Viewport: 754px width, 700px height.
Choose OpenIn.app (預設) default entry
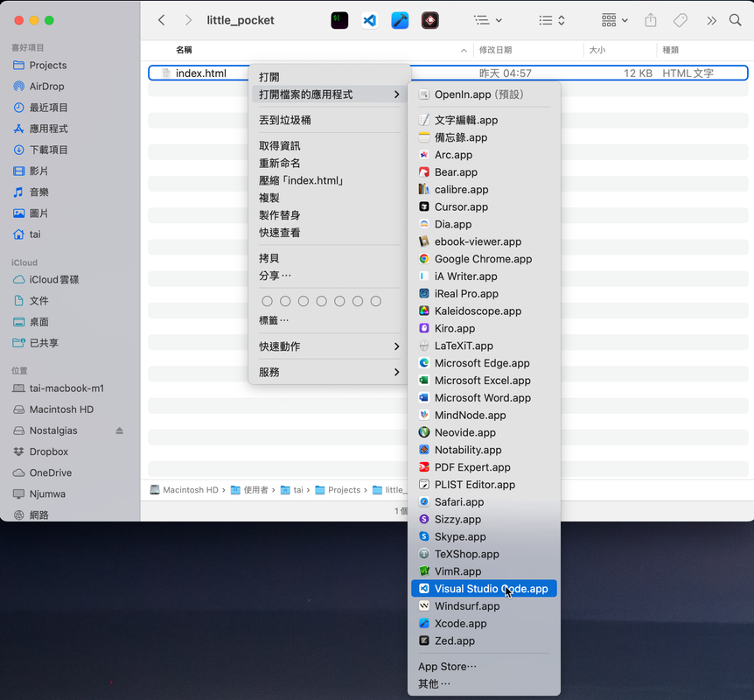click(484, 94)
